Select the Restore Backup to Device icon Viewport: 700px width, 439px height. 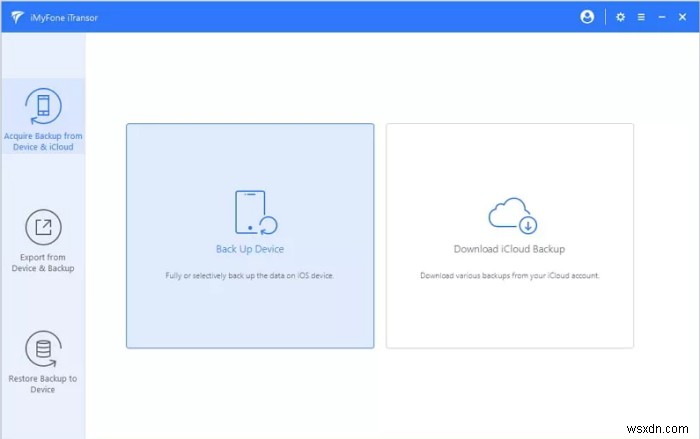pos(43,349)
